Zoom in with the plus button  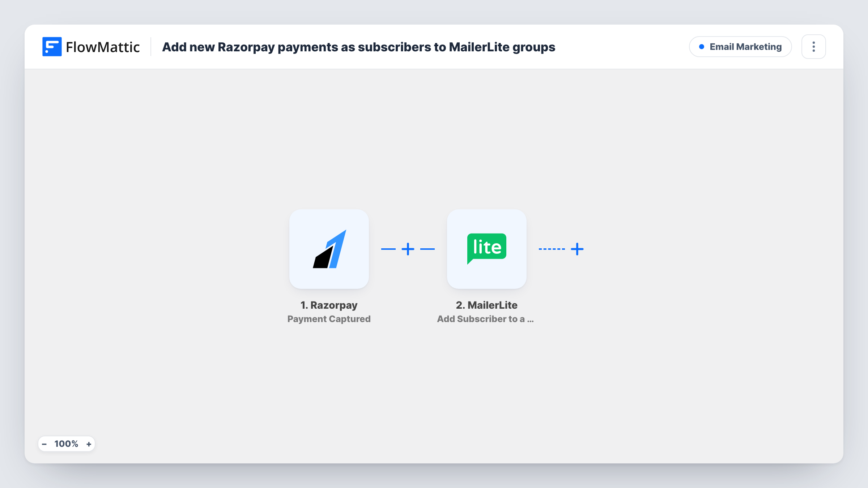89,444
